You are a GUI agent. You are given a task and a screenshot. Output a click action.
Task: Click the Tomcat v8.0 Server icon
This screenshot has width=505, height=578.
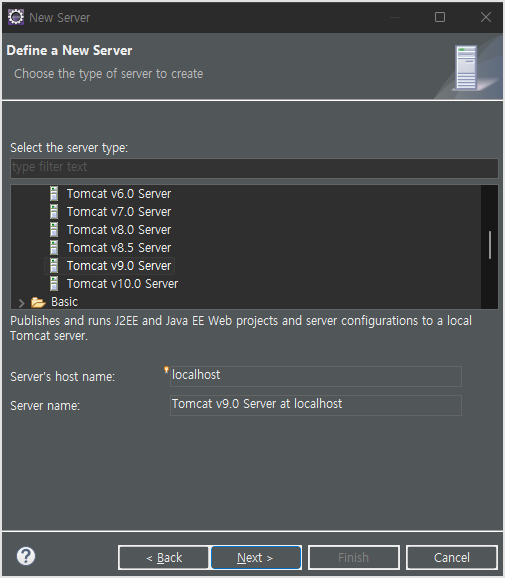(x=54, y=230)
